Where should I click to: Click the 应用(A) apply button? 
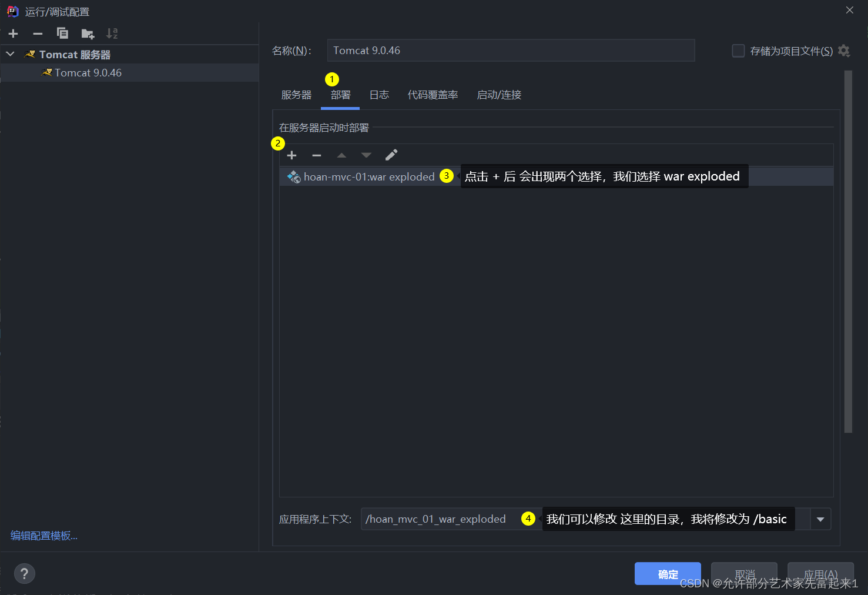pos(821,574)
